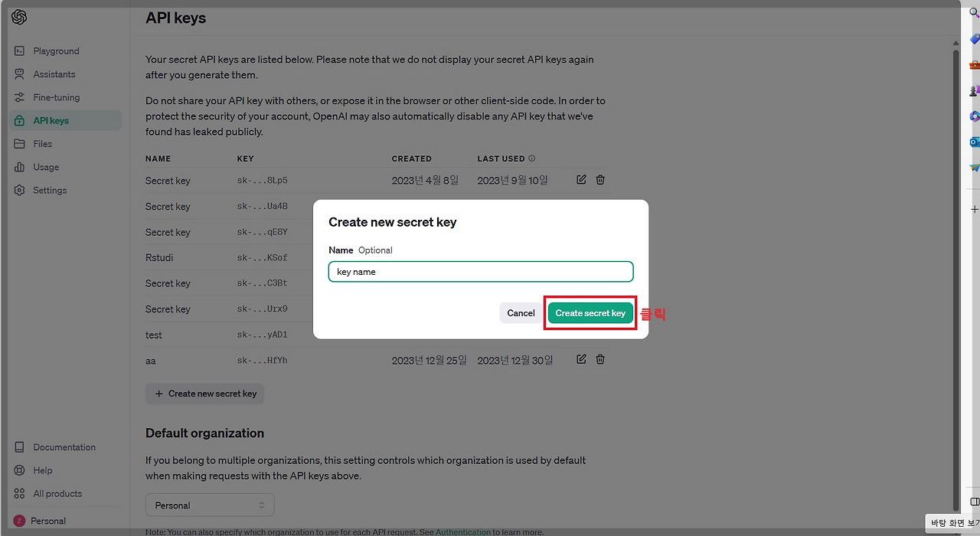Open the Authentication link
This screenshot has height=536, width=980.
[x=462, y=531]
